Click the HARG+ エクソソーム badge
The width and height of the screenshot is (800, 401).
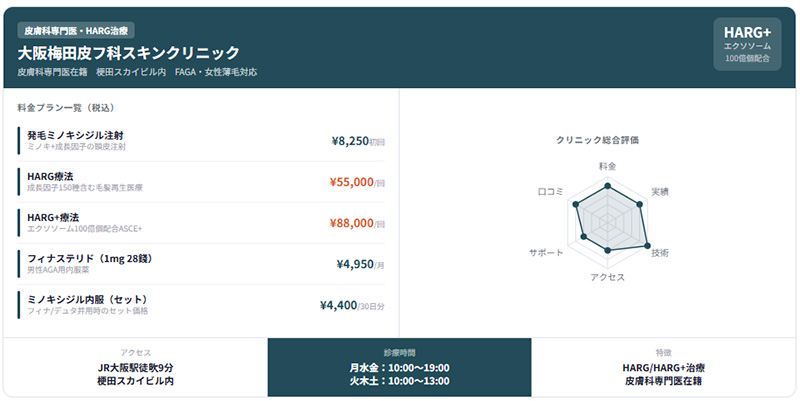(x=747, y=45)
